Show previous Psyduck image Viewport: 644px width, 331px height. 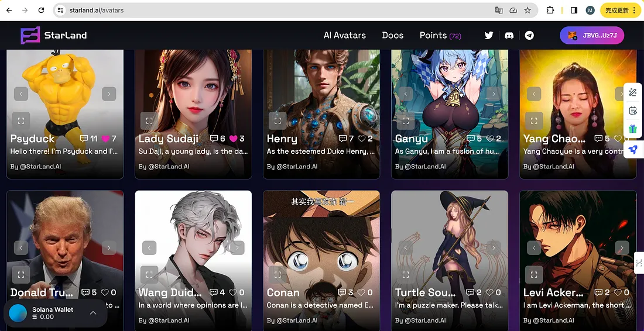21,94
